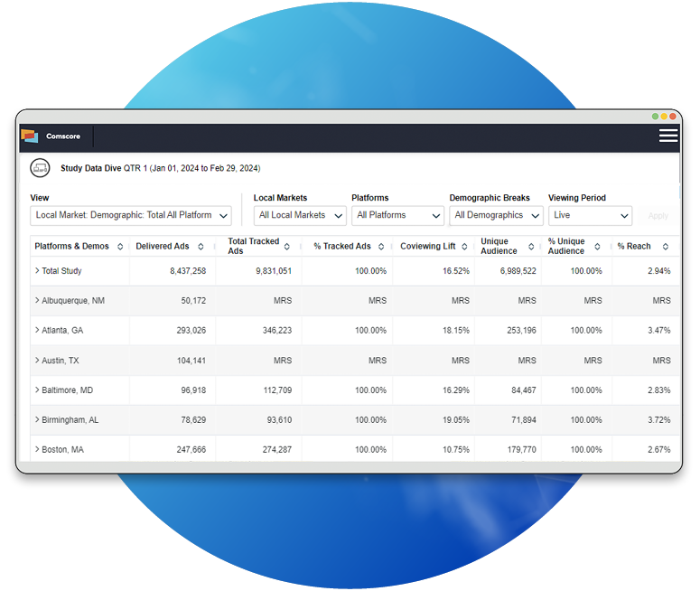The image size is (700, 591).
Task: Open the hamburger menu icon
Action: (667, 136)
